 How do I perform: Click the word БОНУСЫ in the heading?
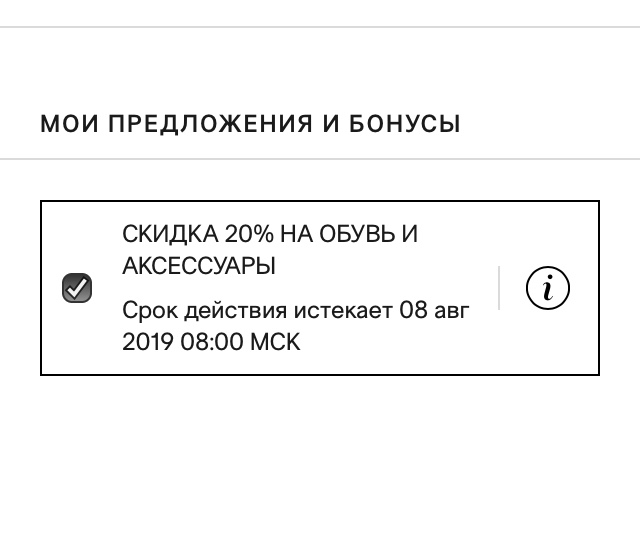(412, 125)
